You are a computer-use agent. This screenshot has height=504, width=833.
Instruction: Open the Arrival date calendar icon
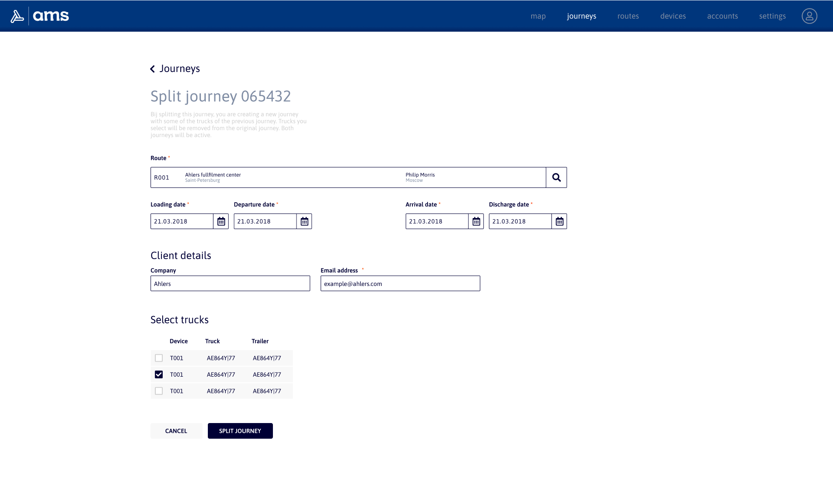click(476, 221)
